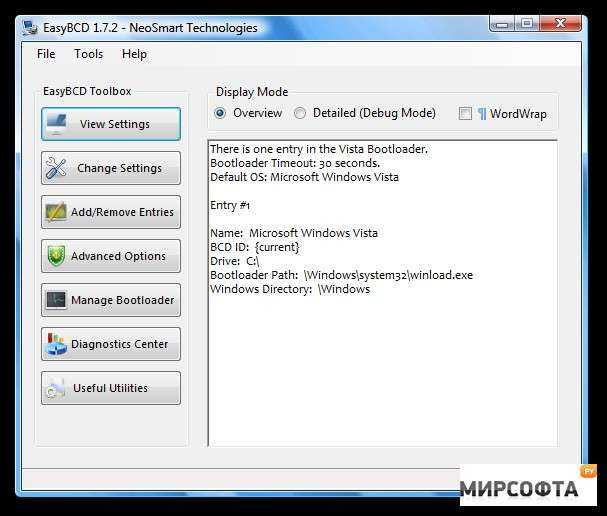Enable the WordWrap checkbox
607x516 pixels.
point(465,113)
